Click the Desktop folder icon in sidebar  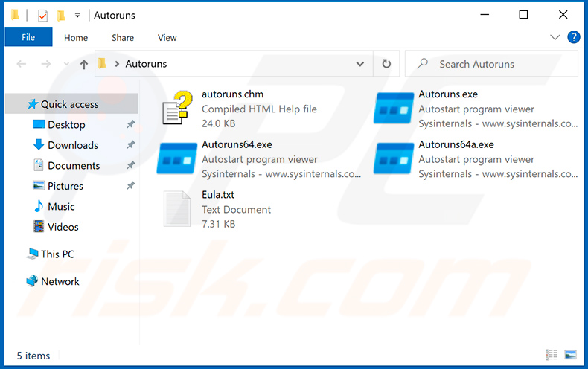(x=39, y=124)
